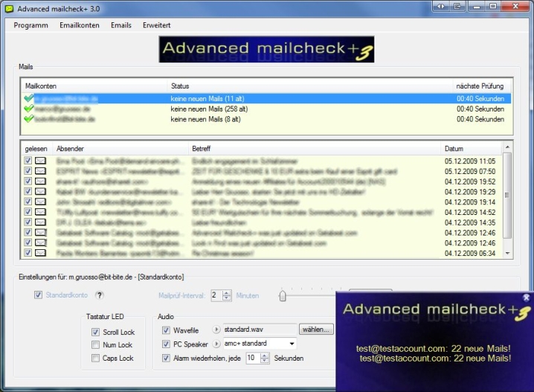Enable the Caps Lock LED checkbox
534x392 pixels.
pyautogui.click(x=95, y=359)
